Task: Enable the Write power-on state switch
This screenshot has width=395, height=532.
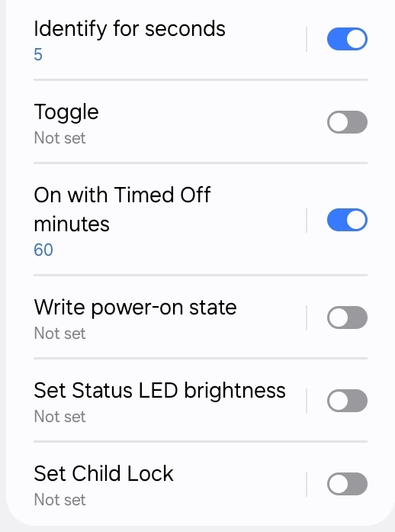Action: point(347,318)
